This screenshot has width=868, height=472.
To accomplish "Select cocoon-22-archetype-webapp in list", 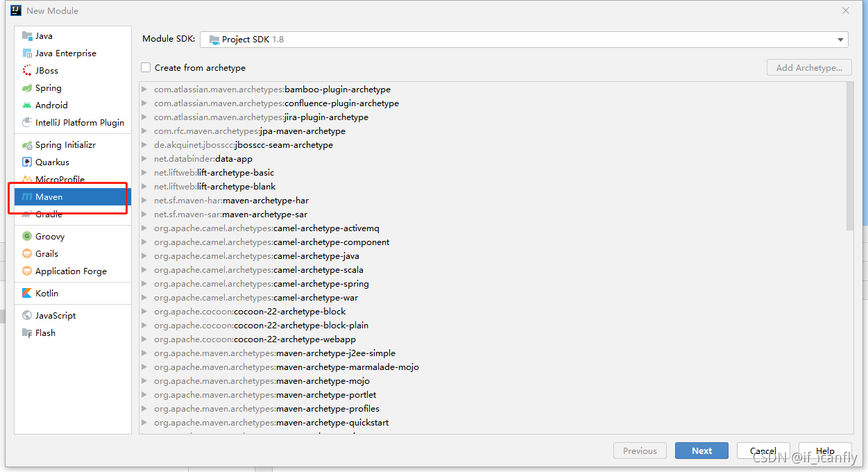I will click(255, 339).
